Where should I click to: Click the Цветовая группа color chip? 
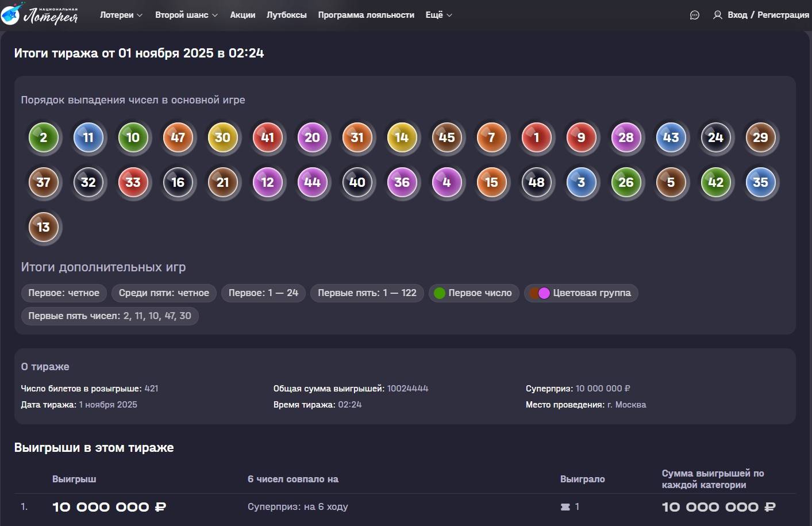pos(581,293)
